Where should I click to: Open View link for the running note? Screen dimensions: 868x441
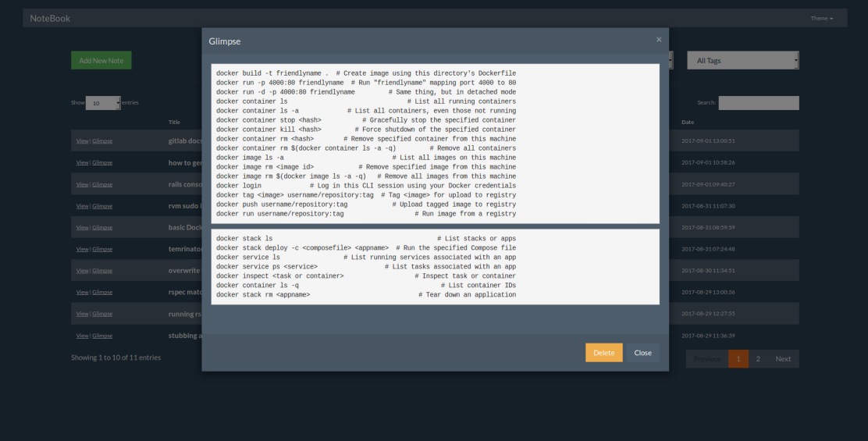coord(82,314)
